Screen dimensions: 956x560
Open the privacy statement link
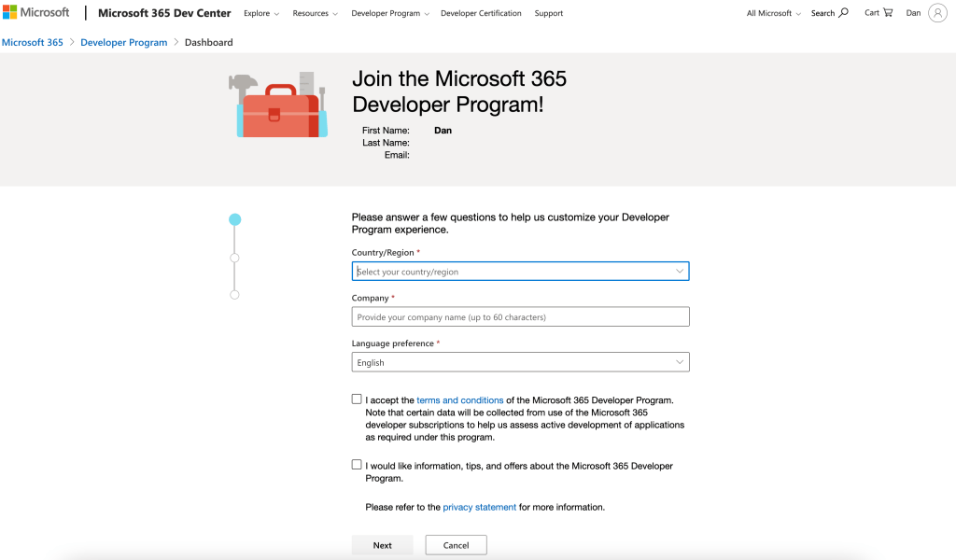click(479, 508)
